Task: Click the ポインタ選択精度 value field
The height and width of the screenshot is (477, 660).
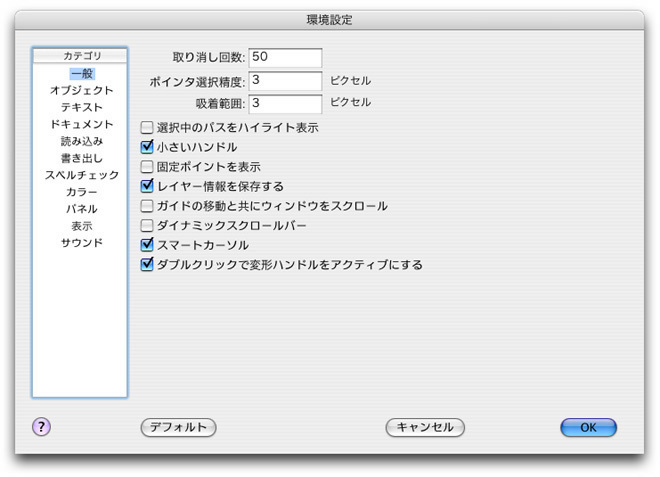Action: point(285,81)
